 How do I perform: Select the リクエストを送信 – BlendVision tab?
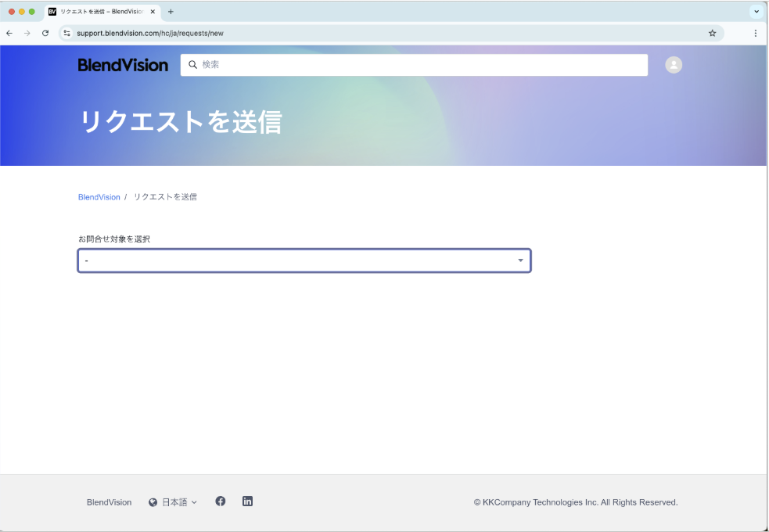(102, 12)
